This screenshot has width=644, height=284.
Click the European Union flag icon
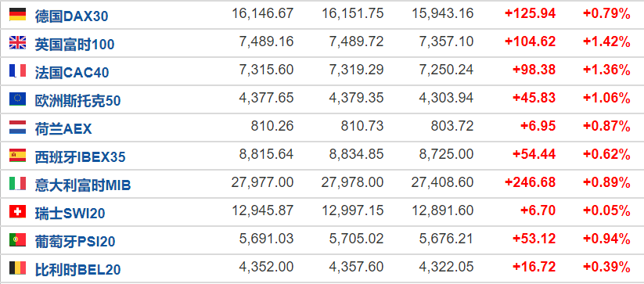(x=18, y=99)
